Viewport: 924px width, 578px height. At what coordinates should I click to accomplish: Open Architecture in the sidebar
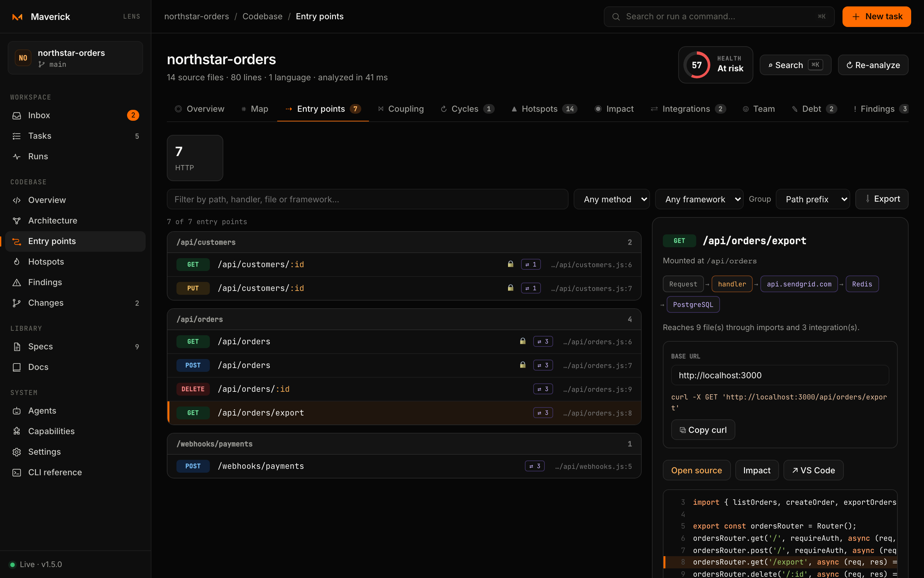75,221
